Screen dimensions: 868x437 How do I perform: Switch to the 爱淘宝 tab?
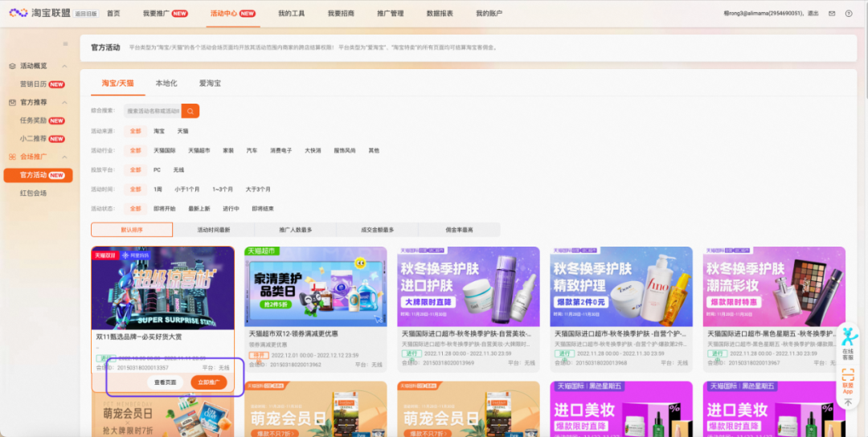click(211, 83)
